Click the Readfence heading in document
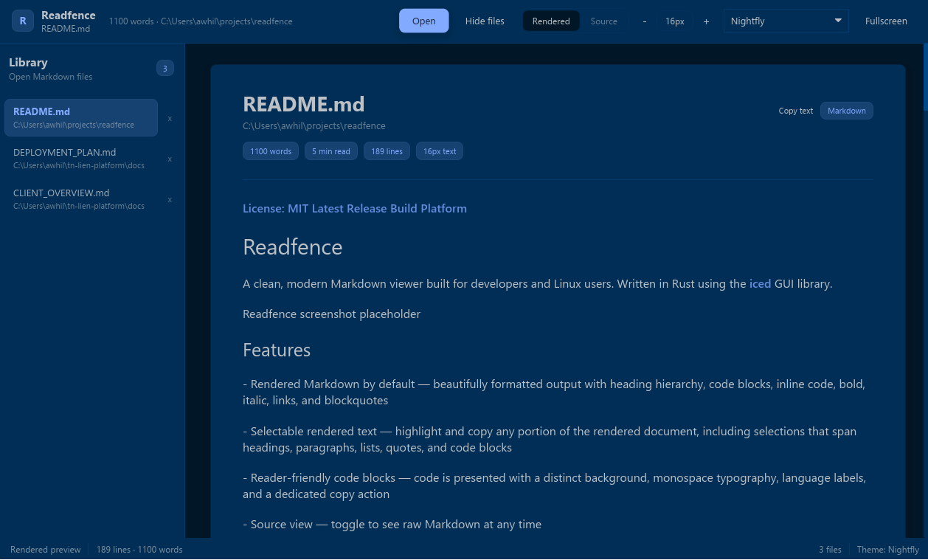Viewport: 928px width, 560px height. click(x=293, y=247)
